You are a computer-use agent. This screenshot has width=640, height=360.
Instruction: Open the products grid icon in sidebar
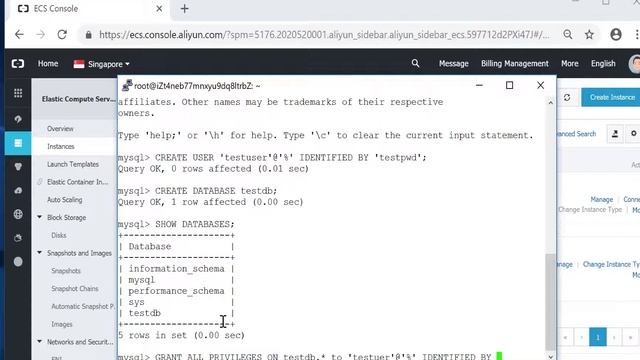pos(18,93)
